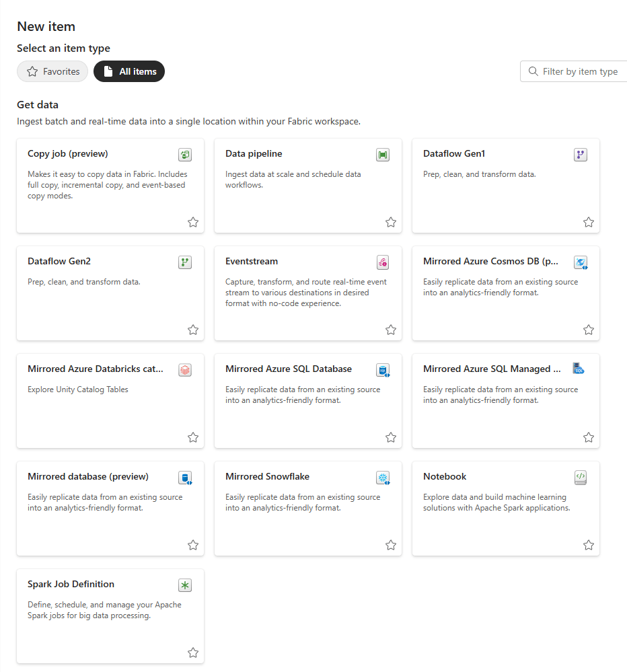Favorite the Spark Job Definition star
The image size is (627, 672).
click(x=193, y=652)
